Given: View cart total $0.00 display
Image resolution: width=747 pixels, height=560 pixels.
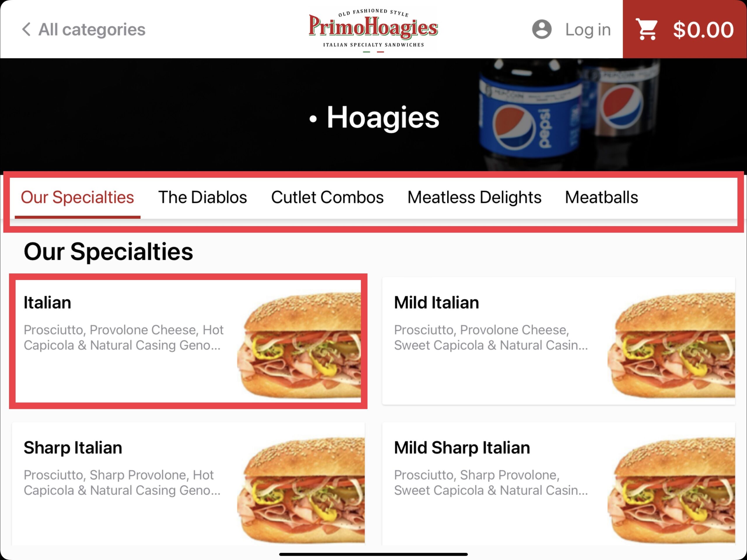Looking at the screenshot, I should click(x=684, y=29).
